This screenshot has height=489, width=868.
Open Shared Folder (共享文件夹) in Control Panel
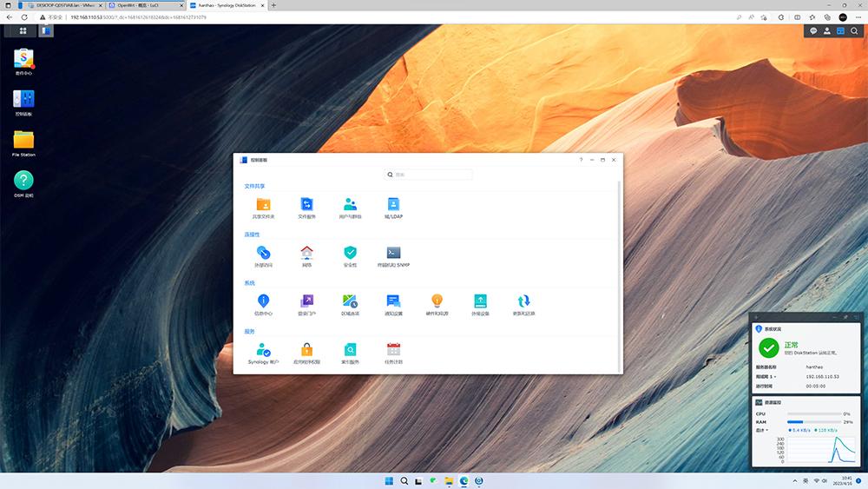click(x=263, y=205)
